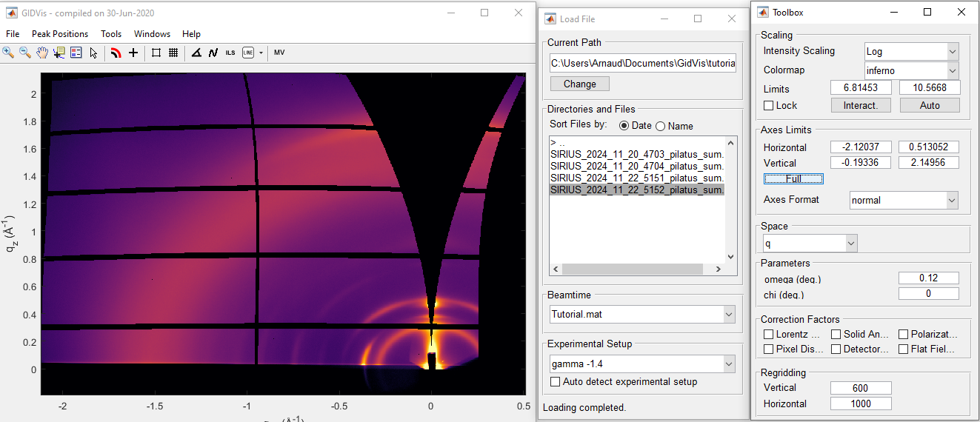Select the Zoom Out tool
980x422 pixels.
pos(25,53)
